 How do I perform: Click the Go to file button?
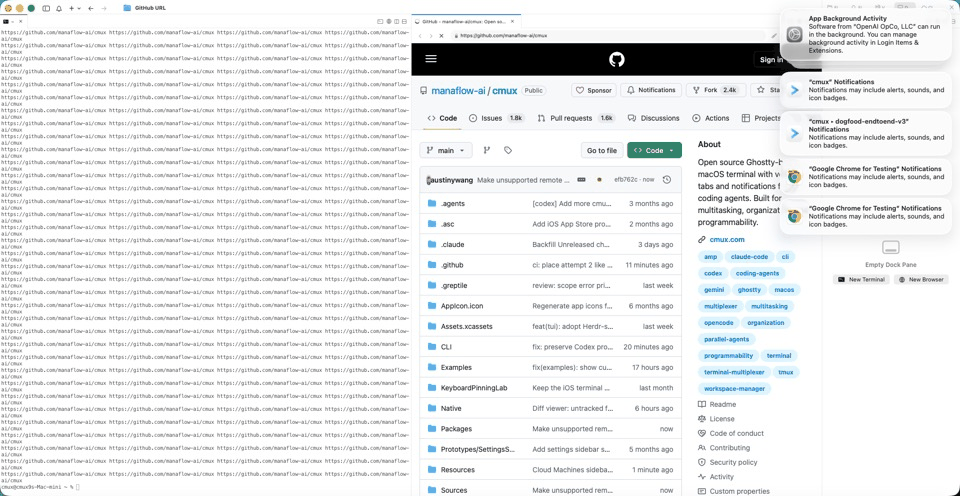[602, 150]
